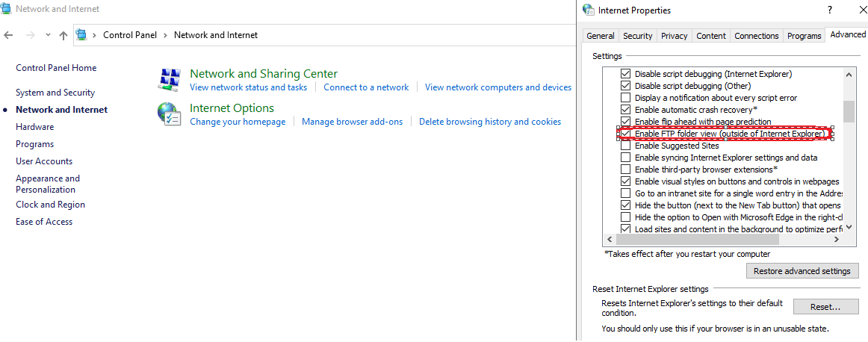Click the Reset... button
This screenshot has width=868, height=342.
pos(825,307)
